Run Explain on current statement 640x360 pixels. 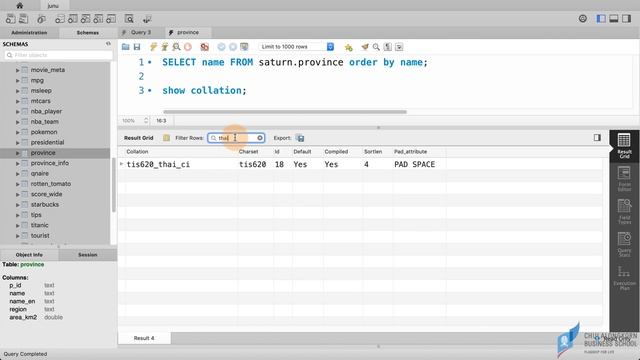176,47
